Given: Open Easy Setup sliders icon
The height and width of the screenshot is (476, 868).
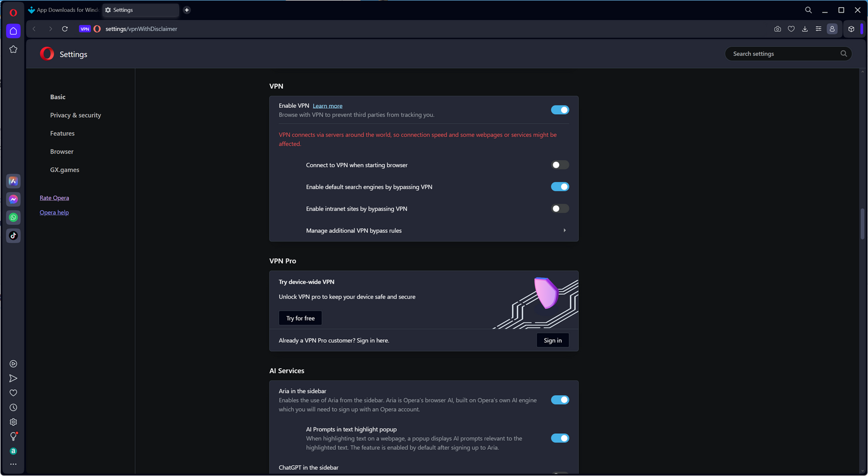Looking at the screenshot, I should (819, 29).
